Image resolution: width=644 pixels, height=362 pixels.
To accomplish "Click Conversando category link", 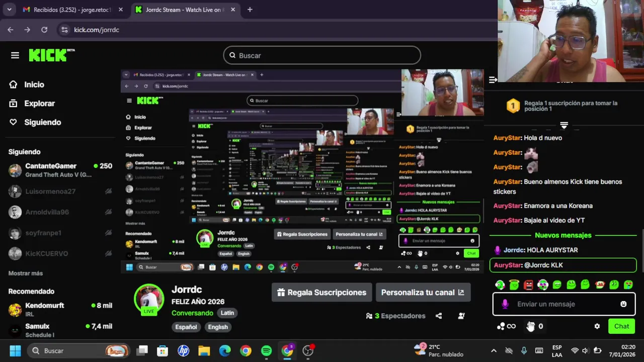I will (192, 313).
